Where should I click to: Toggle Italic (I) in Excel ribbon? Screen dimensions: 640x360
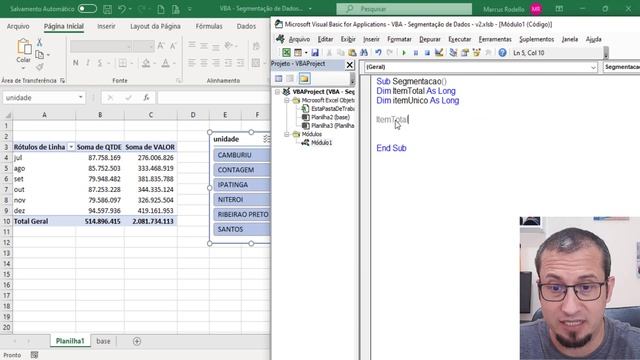(x=87, y=63)
